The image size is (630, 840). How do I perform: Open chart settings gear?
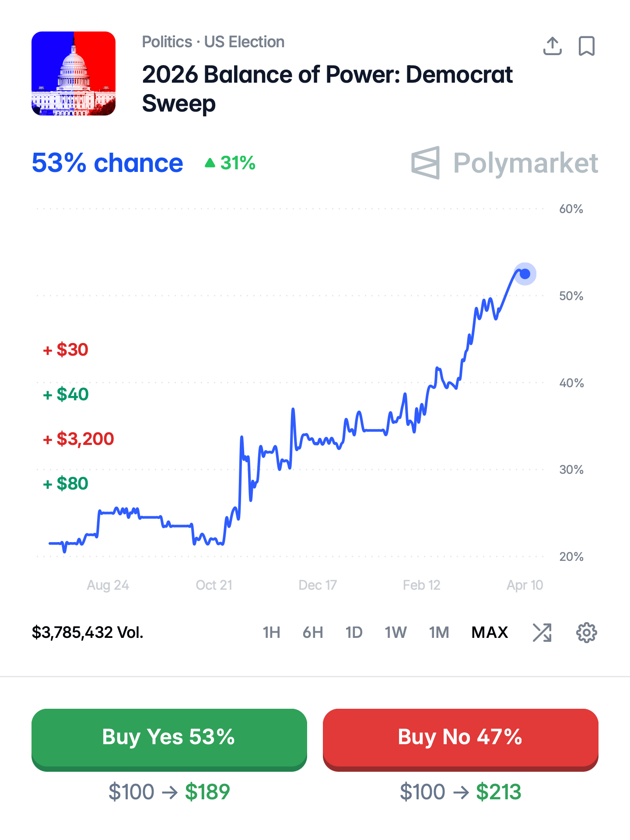[x=586, y=633]
